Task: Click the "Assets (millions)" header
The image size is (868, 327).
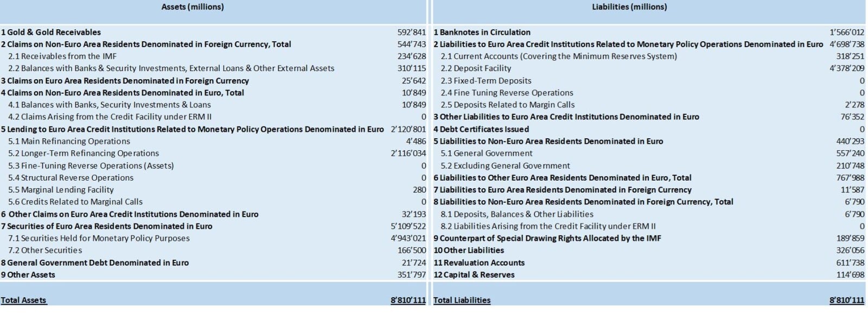Action: click(x=193, y=7)
